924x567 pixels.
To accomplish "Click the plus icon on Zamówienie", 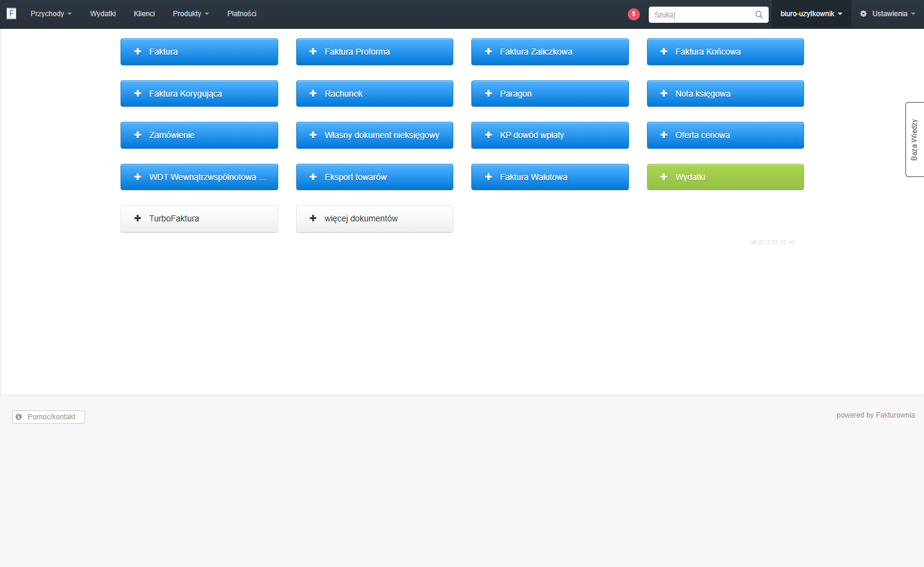I will click(x=137, y=135).
